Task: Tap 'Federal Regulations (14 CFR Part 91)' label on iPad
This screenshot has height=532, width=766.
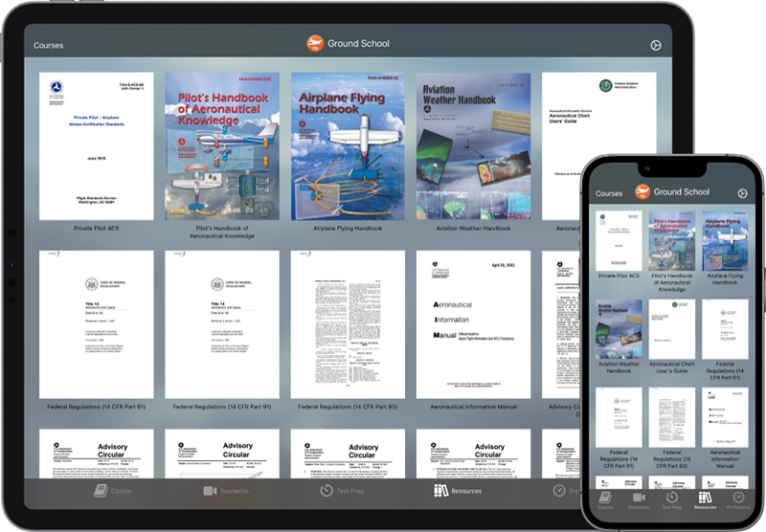Action: 222,407
